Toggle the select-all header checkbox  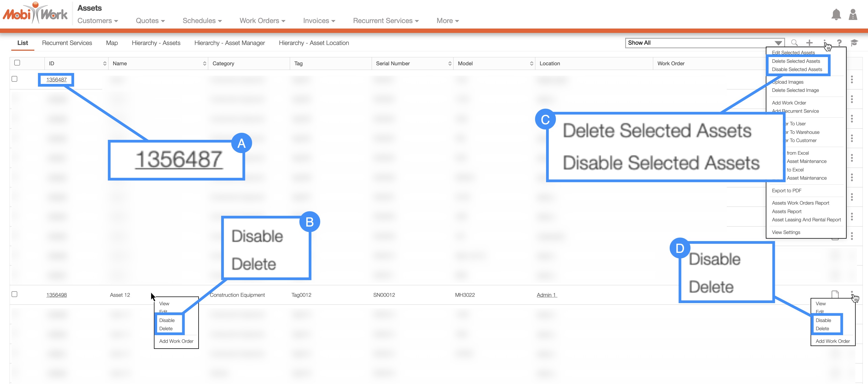[x=17, y=63]
